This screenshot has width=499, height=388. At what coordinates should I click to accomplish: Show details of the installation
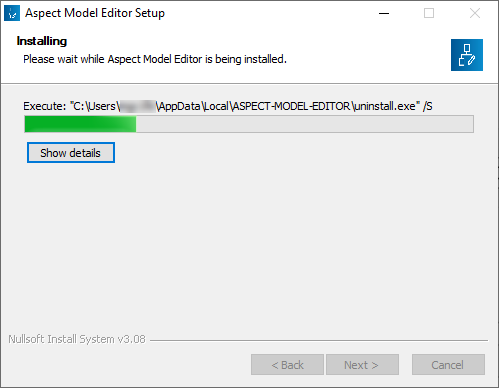click(x=71, y=153)
